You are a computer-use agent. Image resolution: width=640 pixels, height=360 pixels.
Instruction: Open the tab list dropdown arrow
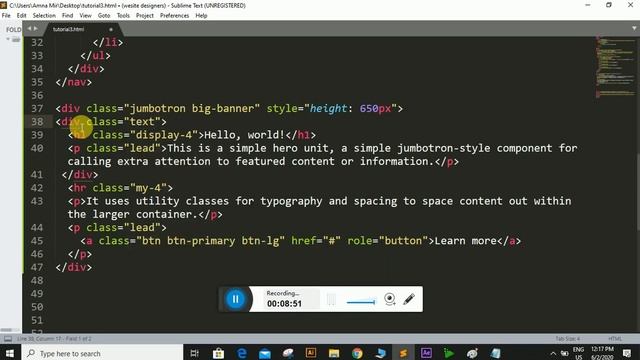click(634, 29)
